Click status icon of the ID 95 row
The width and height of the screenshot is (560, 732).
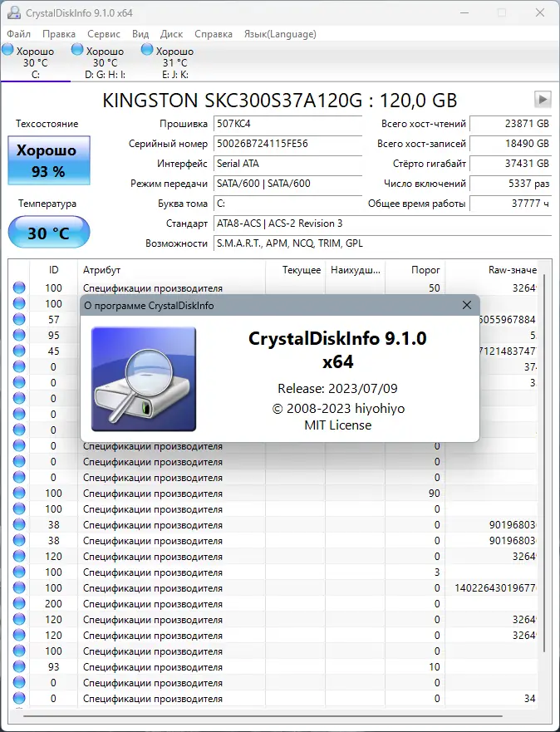tap(19, 335)
